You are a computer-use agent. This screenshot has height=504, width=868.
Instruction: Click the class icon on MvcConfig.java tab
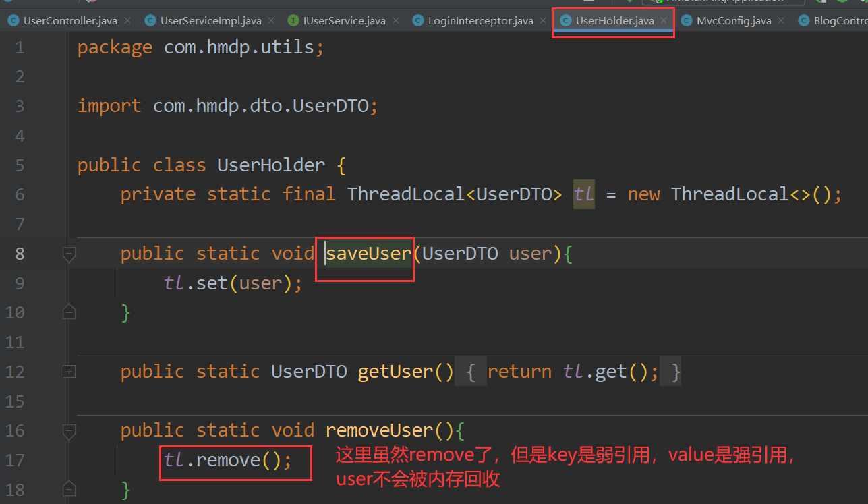686,21
